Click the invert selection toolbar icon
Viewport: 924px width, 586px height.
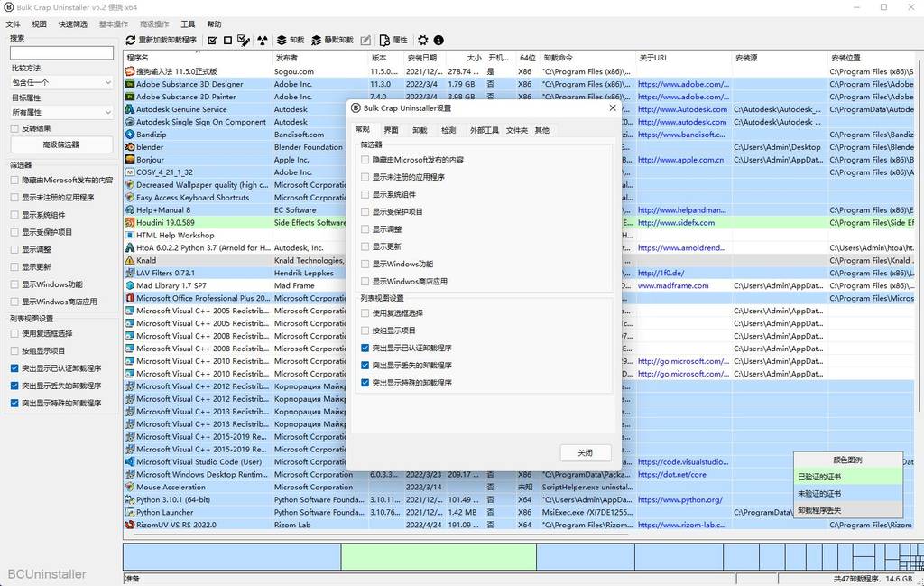(x=243, y=40)
